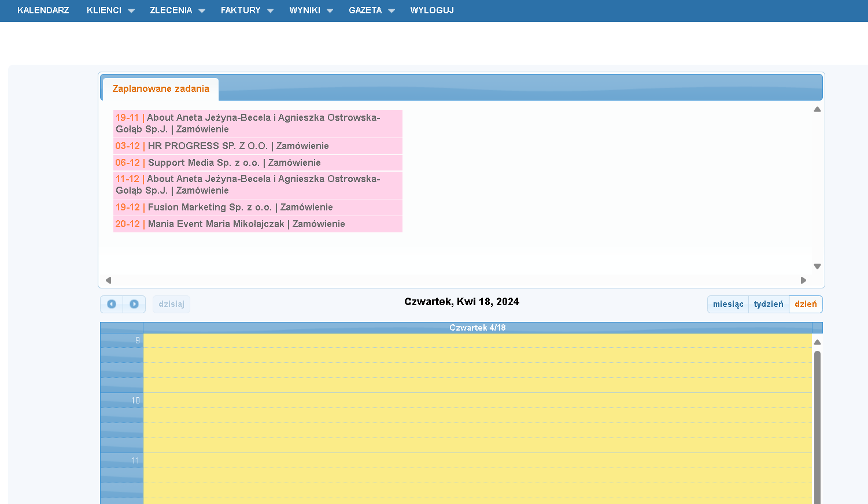868x504 pixels.
Task: Click the 10 o'clock time slot row
Action: (x=477, y=401)
